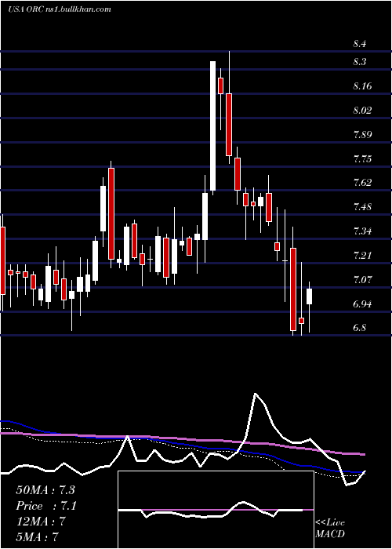The width and height of the screenshot is (392, 549).
Task: Click the 50MA : 7.3 readout
Action: pyautogui.click(x=45, y=490)
